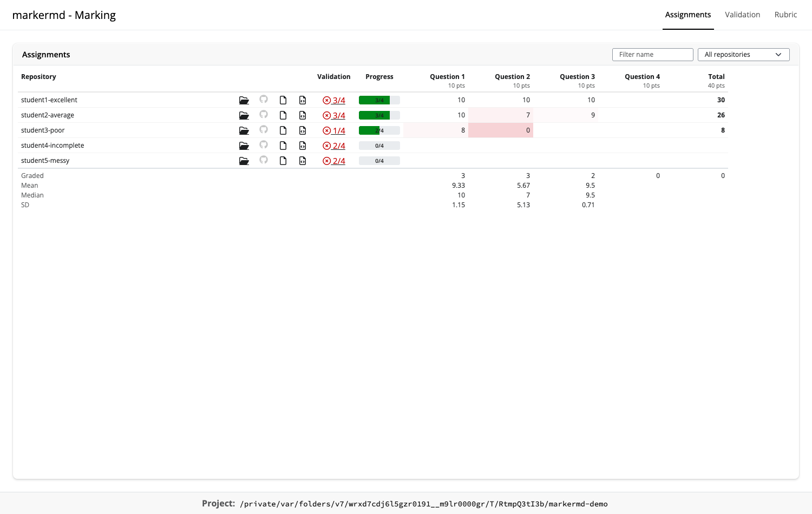Click the project path in footer
This screenshot has height=514, width=812.
pos(424,504)
